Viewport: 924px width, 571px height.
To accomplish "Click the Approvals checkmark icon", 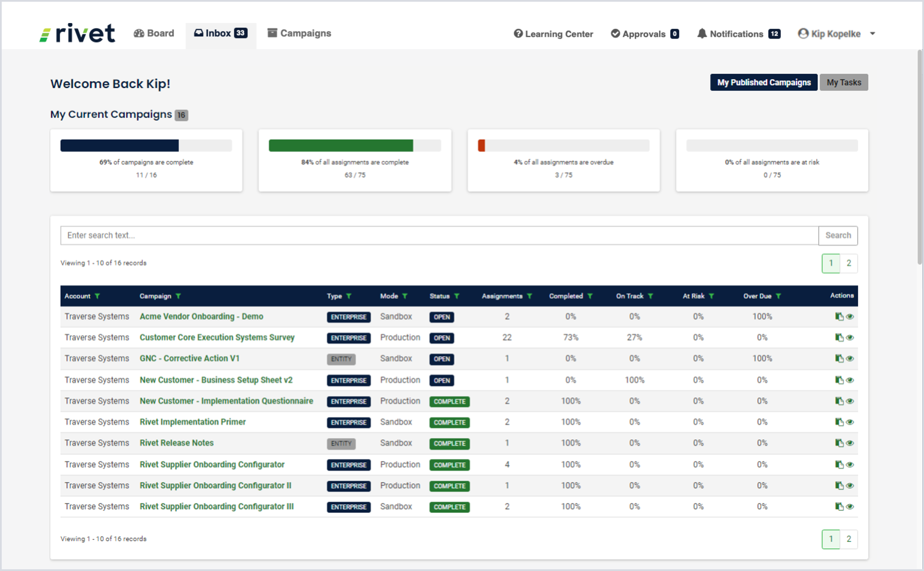I will click(615, 34).
